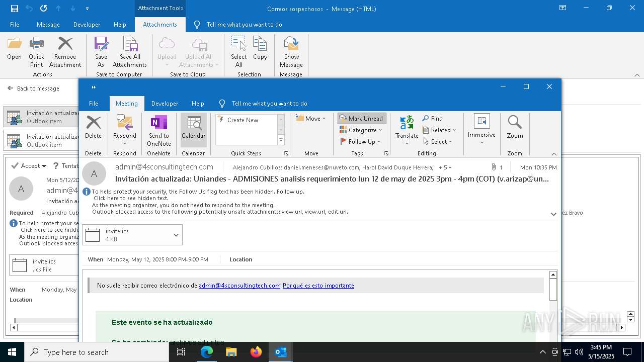Expand the message header chevron
644x362 pixels.
pyautogui.click(x=553, y=214)
